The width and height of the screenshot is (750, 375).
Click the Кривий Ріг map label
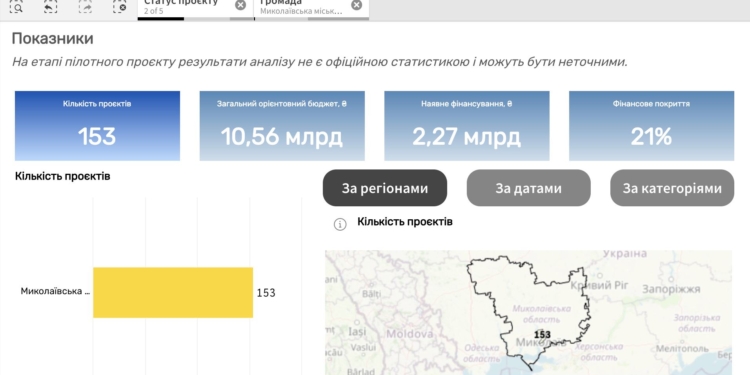600,286
